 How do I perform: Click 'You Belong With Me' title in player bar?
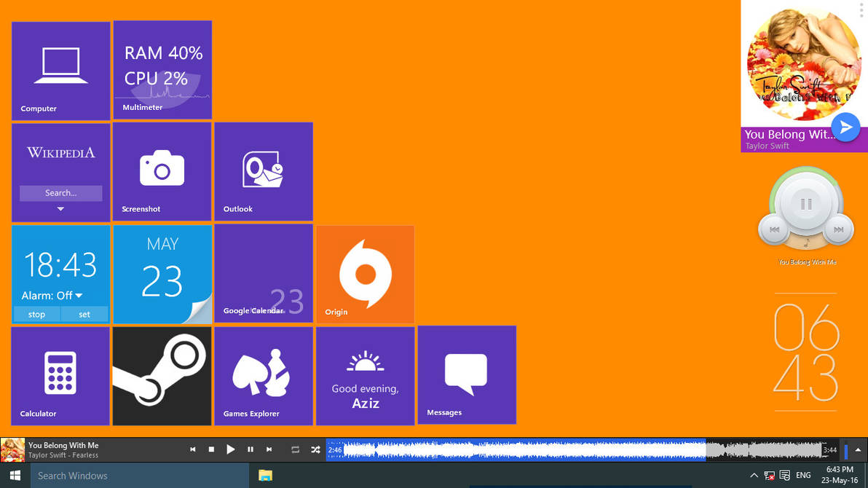tap(63, 445)
